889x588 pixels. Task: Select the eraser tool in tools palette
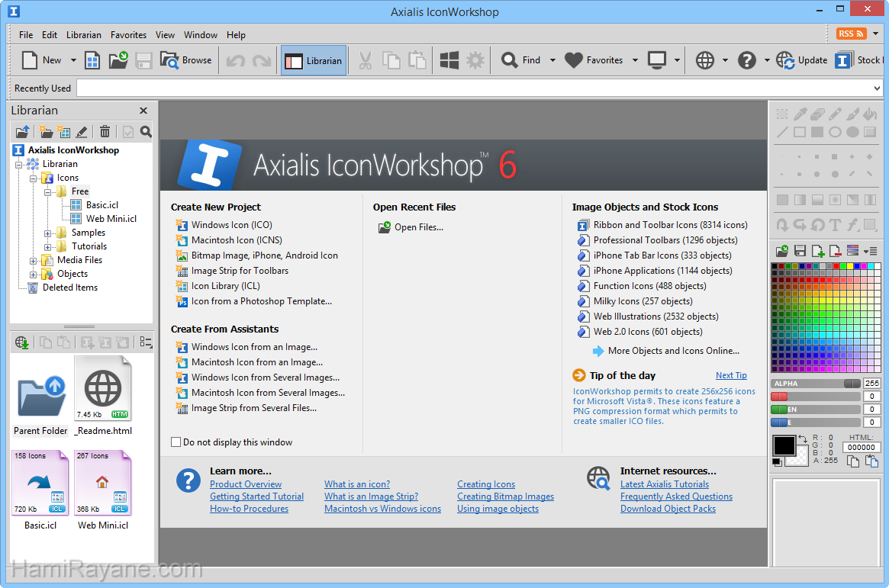click(x=817, y=114)
